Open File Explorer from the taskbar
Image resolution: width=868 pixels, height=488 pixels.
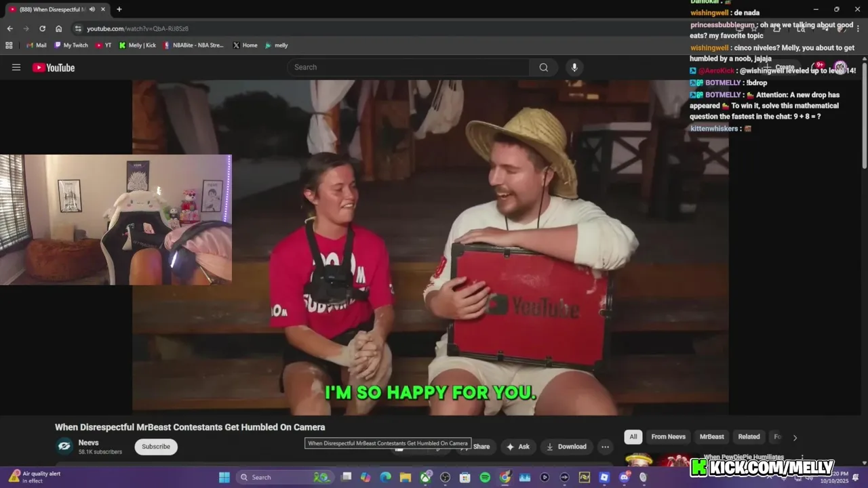(x=406, y=477)
